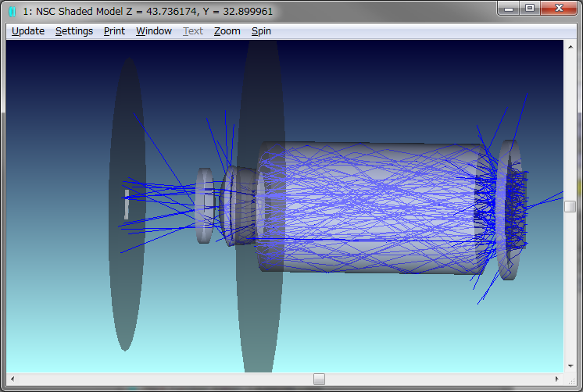This screenshot has width=583, height=392.
Task: Click the vertical scrollbar up arrow
Action: 570,47
